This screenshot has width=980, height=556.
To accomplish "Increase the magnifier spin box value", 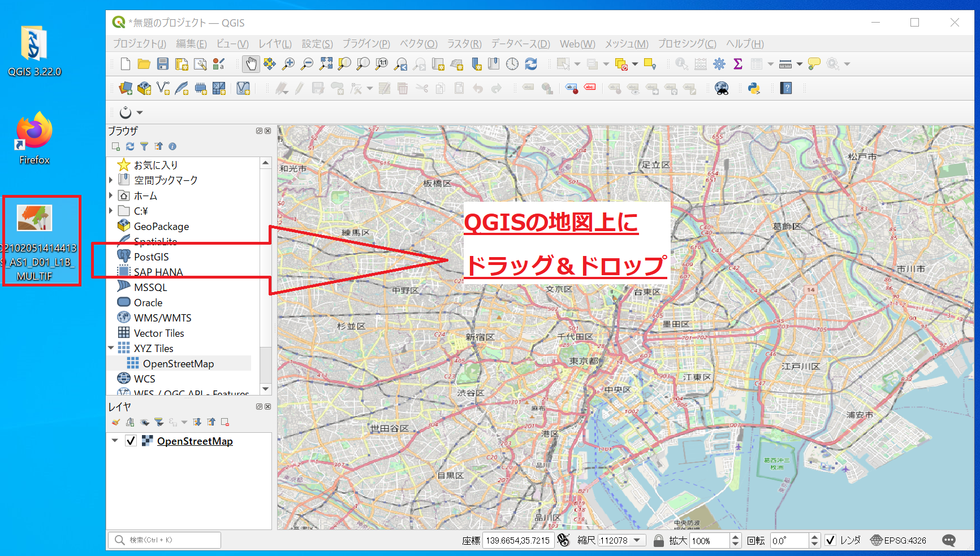I will point(735,537).
